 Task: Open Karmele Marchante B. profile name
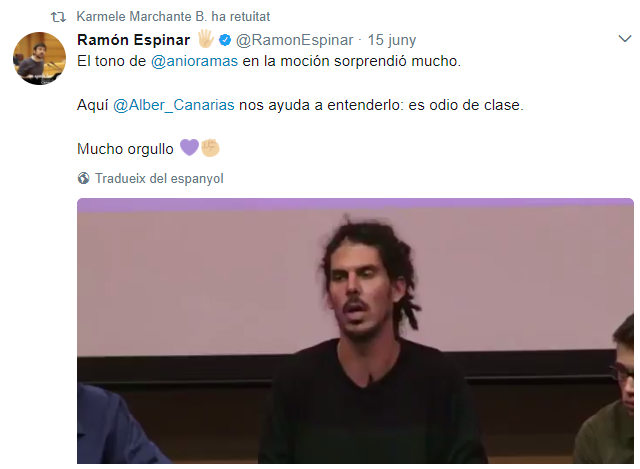[141, 17]
